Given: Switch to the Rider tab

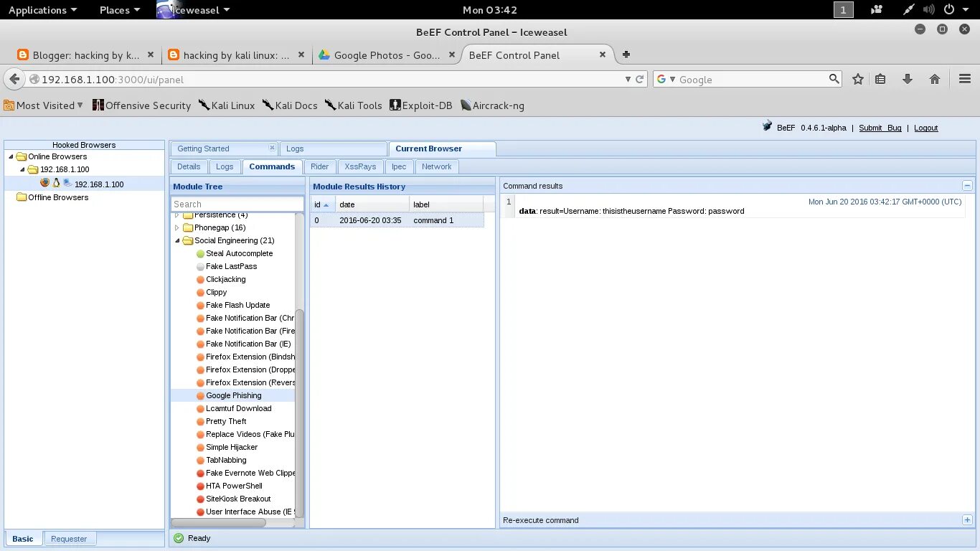Looking at the screenshot, I should (320, 166).
